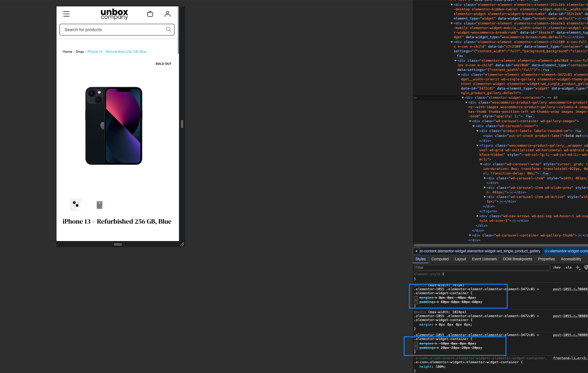The image size is (588, 373).
Task: Click the ellipsis beside the selected widget-container node
Action: [415, 98]
